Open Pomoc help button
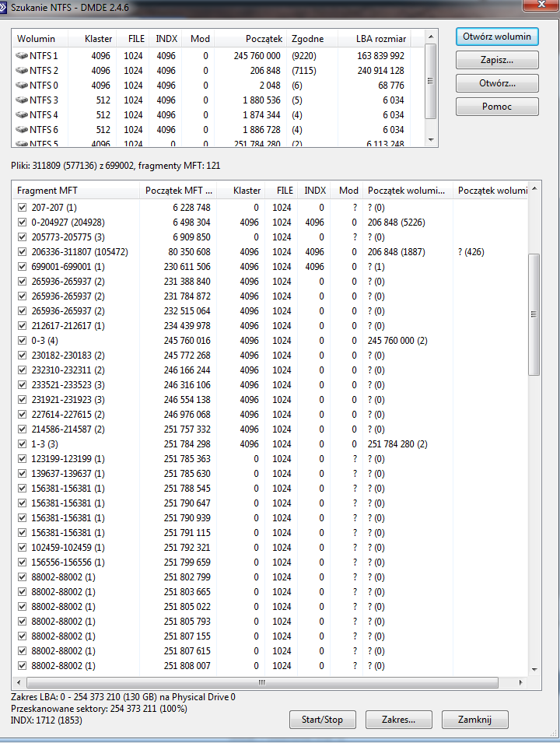The width and height of the screenshot is (560, 743). pyautogui.click(x=497, y=106)
